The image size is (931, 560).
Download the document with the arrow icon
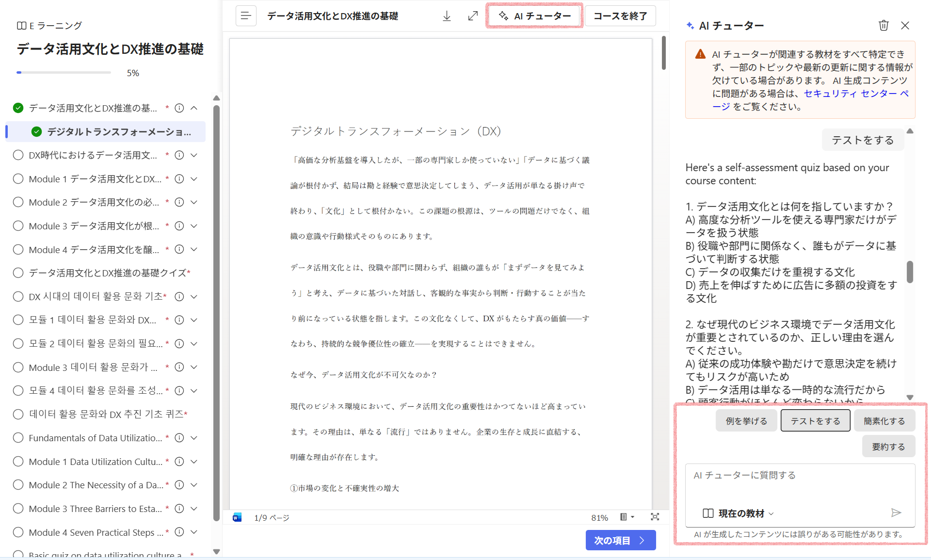(x=447, y=16)
